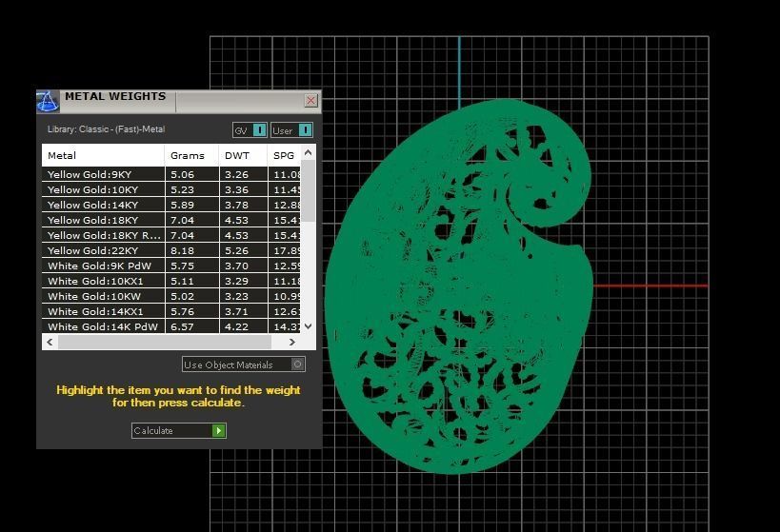Click the Library: Classic - (Fast)-Metal label
This screenshot has height=532, width=780.
point(106,129)
